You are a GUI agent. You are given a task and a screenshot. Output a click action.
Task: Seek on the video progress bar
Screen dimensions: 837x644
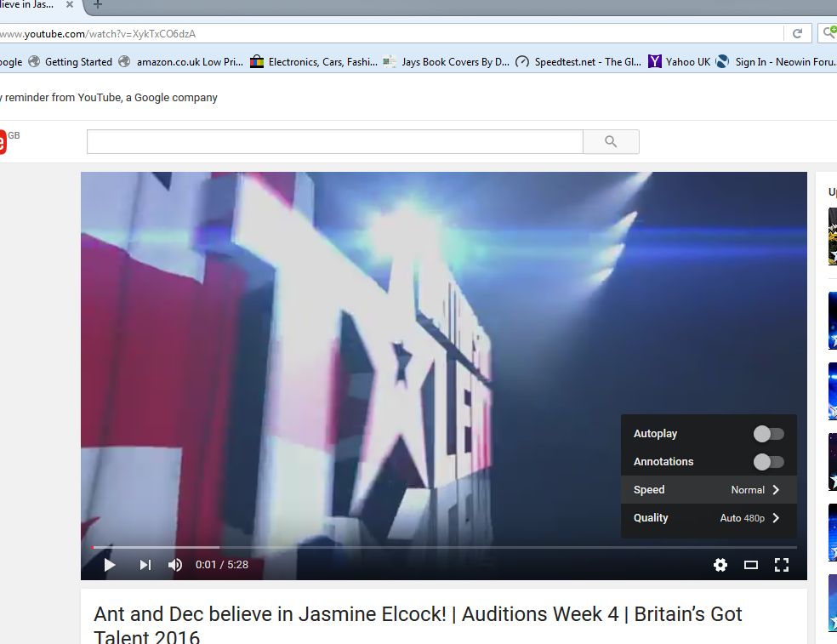(444, 547)
